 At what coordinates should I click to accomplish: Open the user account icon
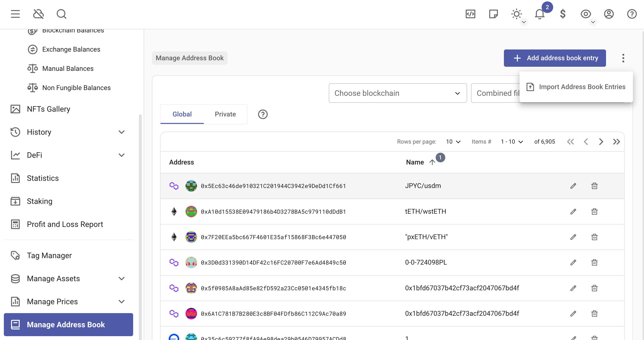click(x=609, y=14)
